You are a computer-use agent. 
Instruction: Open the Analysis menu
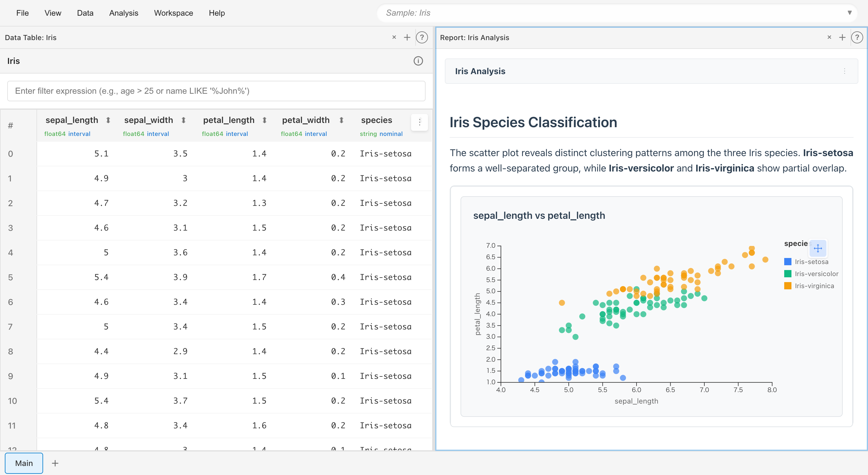(123, 13)
